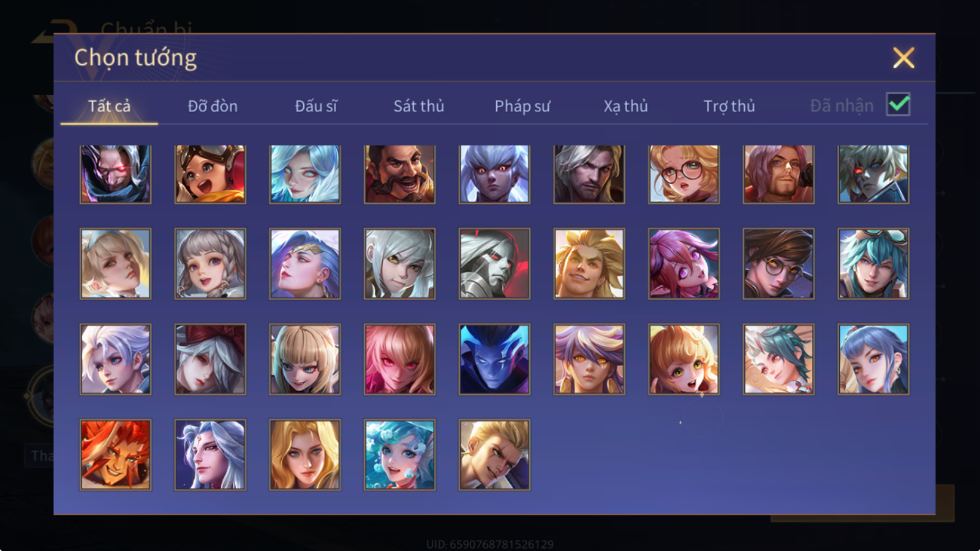Switch to the Xạ thủ tab
The image size is (980, 551).
[x=625, y=106]
